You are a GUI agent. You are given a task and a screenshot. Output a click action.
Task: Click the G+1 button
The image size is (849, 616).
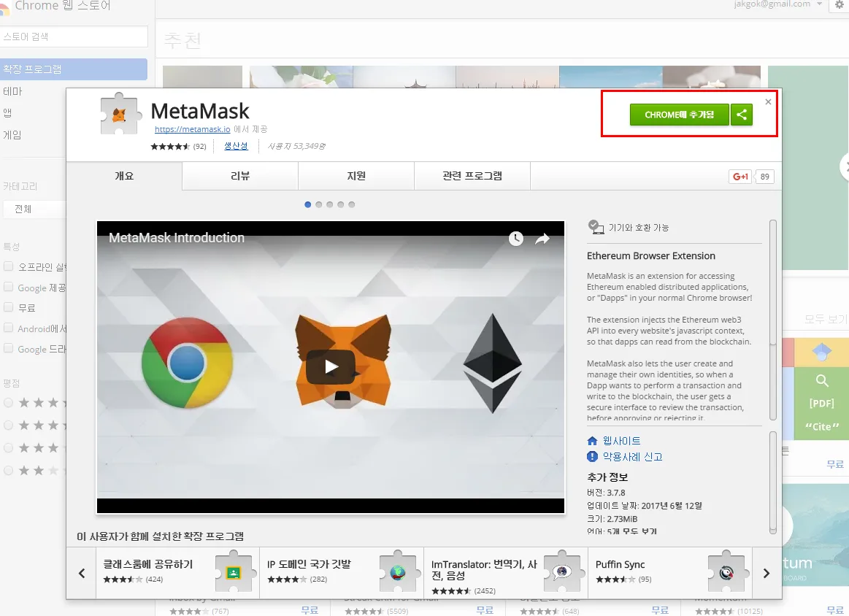(740, 177)
